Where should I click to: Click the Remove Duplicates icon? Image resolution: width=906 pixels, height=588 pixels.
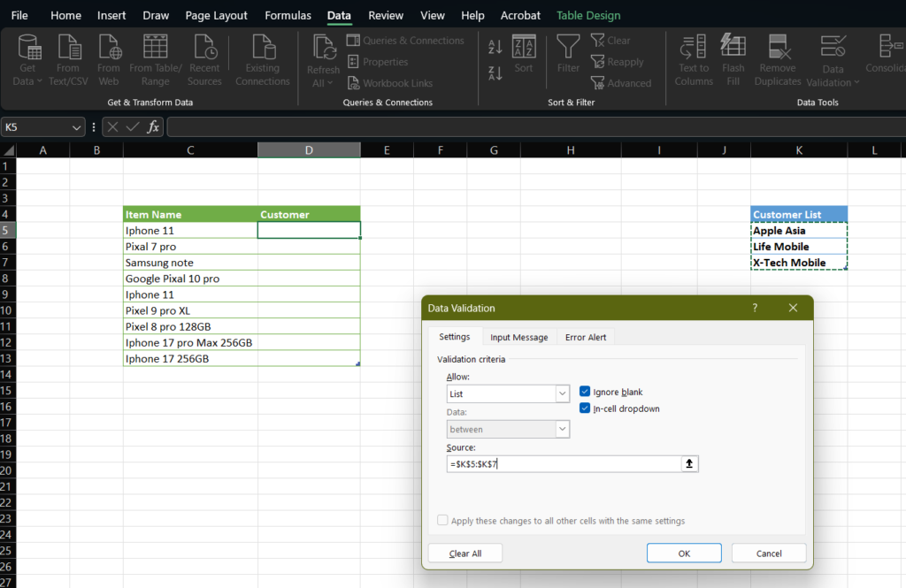pyautogui.click(x=778, y=48)
